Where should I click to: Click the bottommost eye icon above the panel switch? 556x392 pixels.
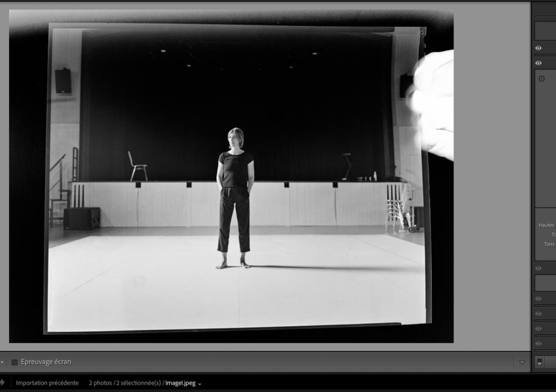[x=538, y=344]
